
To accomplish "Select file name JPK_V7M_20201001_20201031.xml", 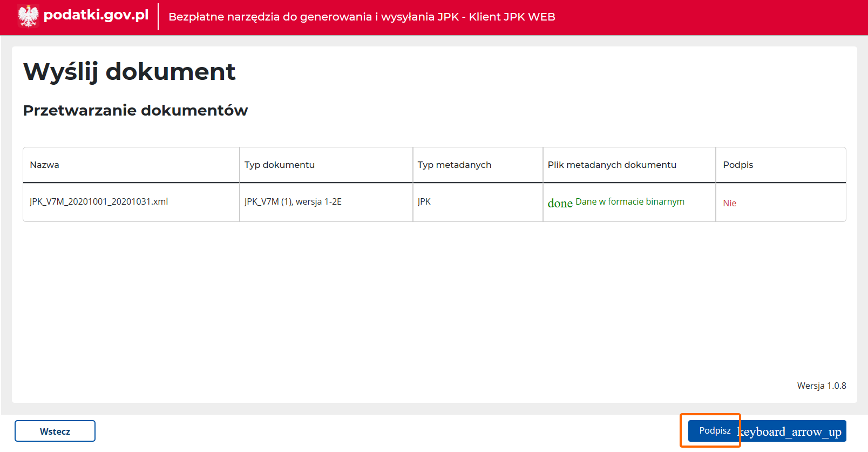I will (x=99, y=201).
